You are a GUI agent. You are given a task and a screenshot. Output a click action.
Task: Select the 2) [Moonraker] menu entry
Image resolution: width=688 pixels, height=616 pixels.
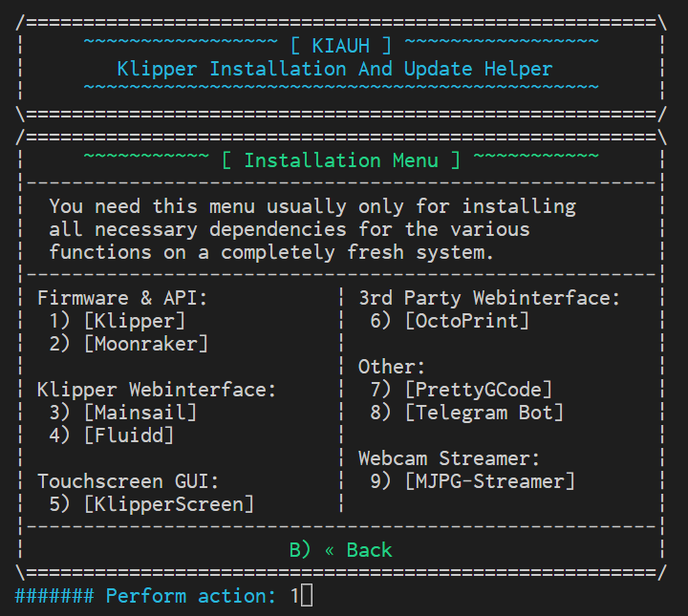pyautogui.click(x=129, y=344)
